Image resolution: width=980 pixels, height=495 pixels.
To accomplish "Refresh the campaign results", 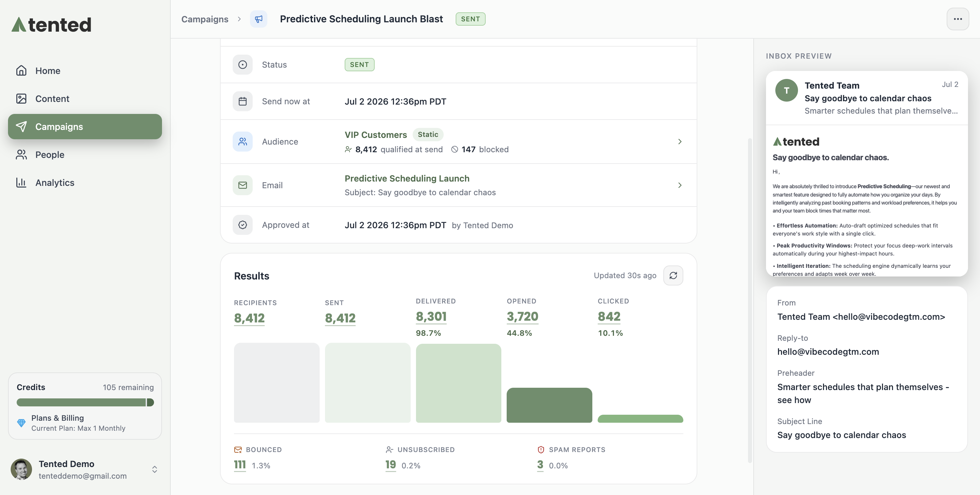I will point(673,275).
